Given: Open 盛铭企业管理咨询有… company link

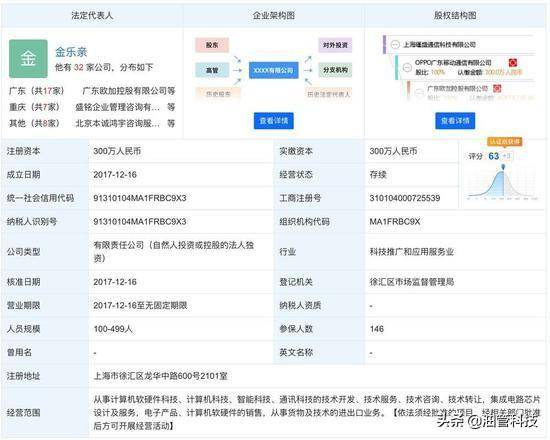Looking at the screenshot, I should coord(118,107).
